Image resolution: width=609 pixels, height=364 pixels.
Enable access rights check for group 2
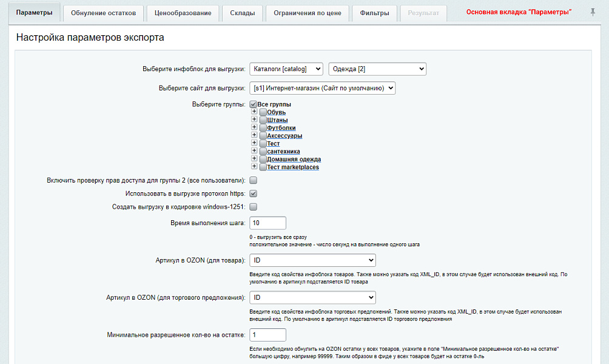[254, 180]
